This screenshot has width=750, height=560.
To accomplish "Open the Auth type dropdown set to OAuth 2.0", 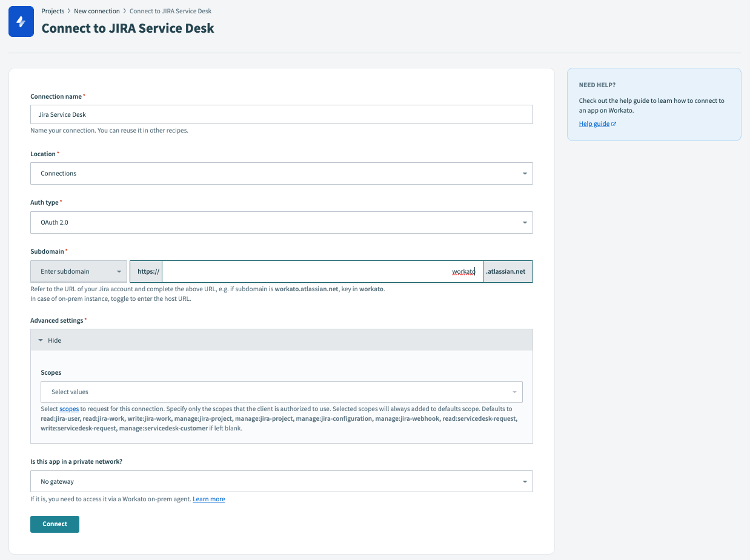I will [x=282, y=222].
